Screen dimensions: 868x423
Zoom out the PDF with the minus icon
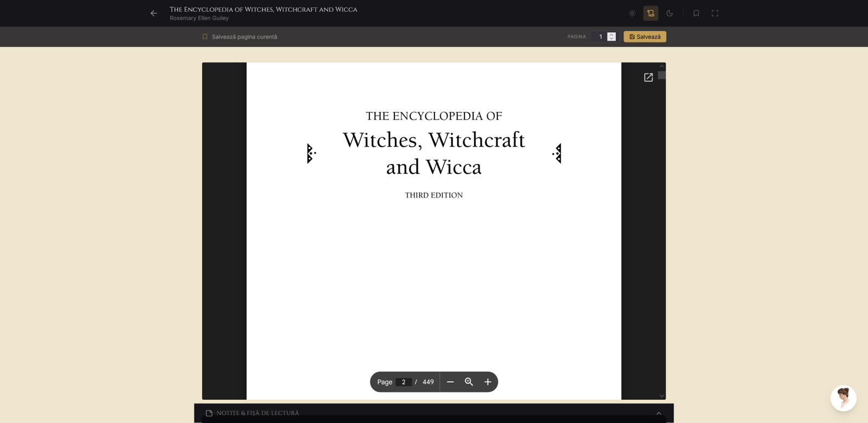[x=450, y=382]
